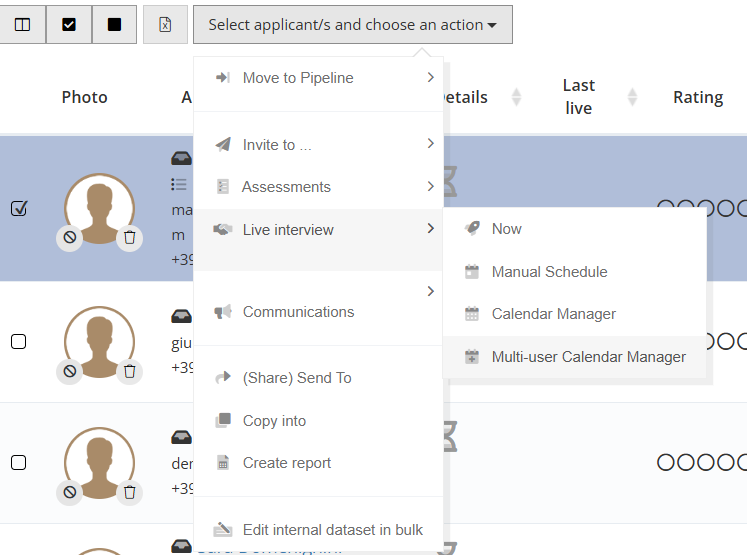Open first applicant's avatar photo
Image resolution: width=747 pixels, height=555 pixels.
coord(100,209)
